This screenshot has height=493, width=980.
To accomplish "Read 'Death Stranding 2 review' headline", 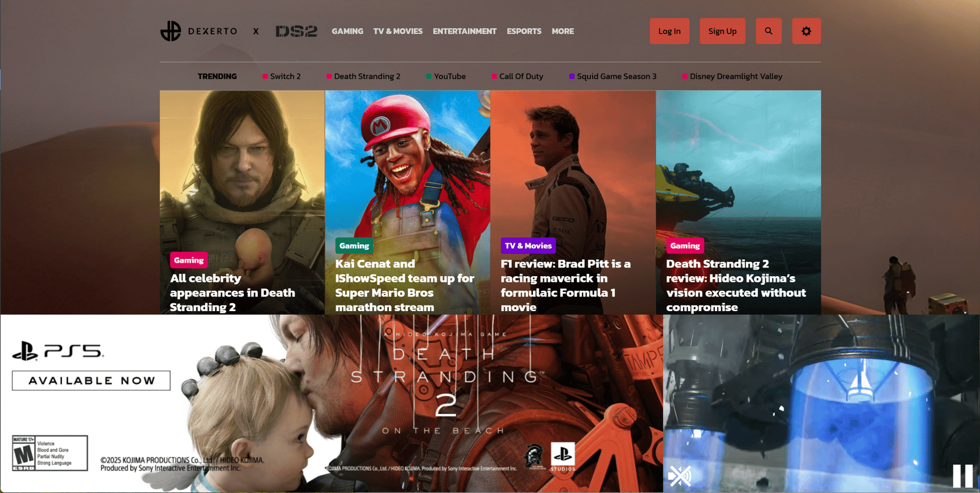I will (736, 285).
